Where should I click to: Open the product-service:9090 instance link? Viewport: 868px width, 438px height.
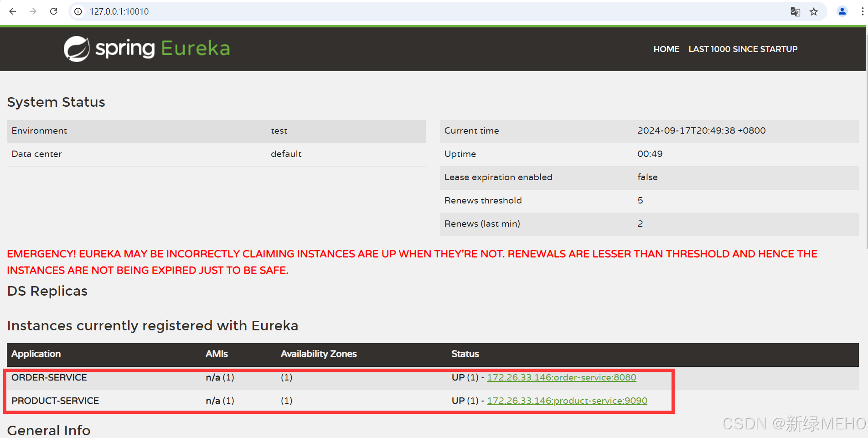point(567,401)
